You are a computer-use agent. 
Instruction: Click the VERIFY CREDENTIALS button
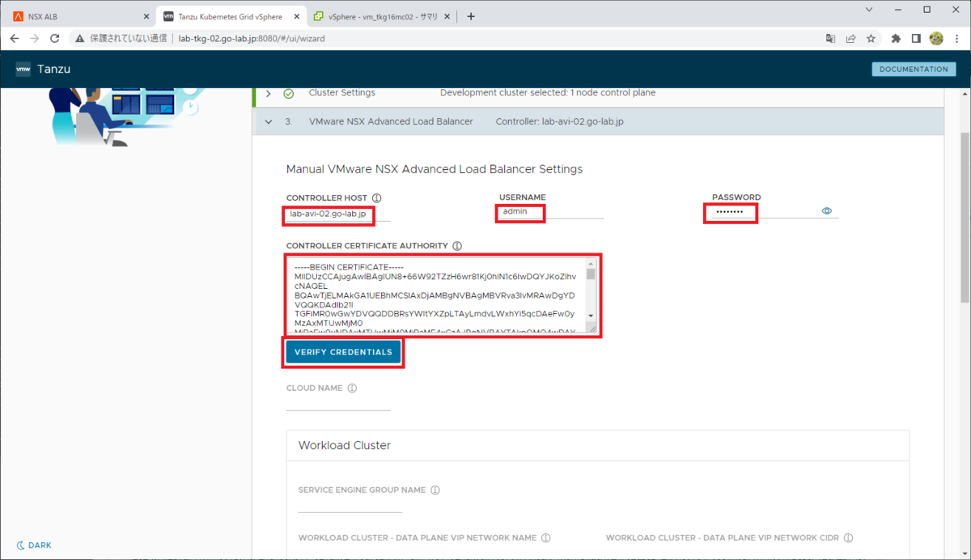coord(343,352)
